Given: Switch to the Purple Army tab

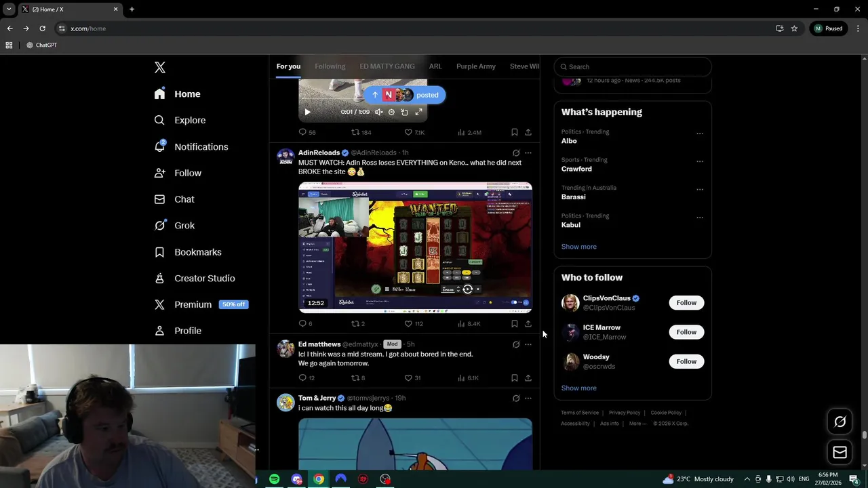Looking at the screenshot, I should [x=476, y=66].
